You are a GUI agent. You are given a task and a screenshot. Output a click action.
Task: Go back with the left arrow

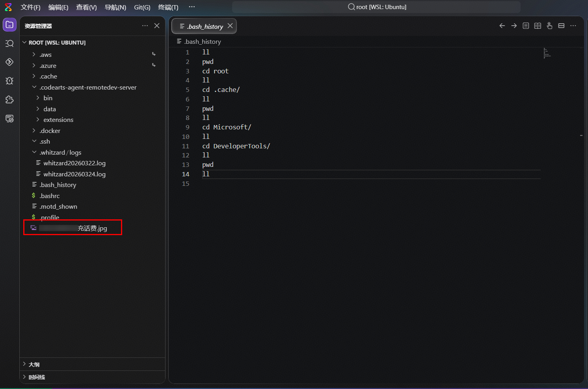pos(502,26)
